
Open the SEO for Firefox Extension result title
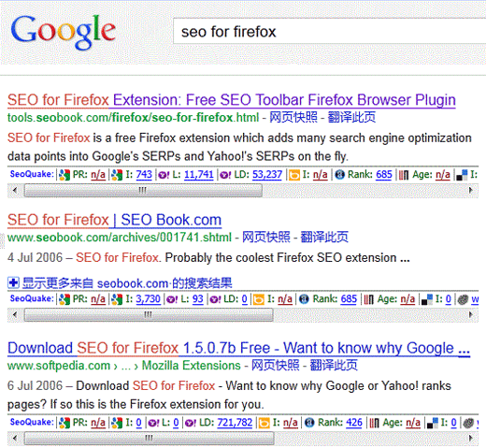click(x=232, y=100)
